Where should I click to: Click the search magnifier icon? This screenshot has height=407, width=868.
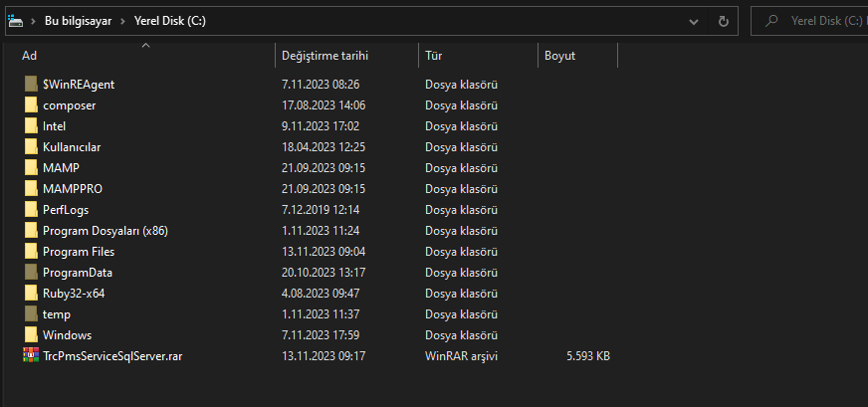coord(771,20)
